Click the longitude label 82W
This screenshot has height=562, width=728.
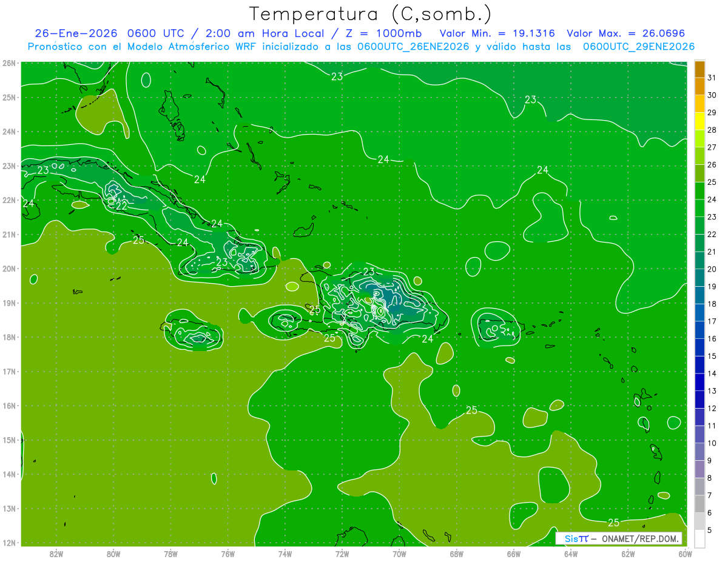pos(56,554)
